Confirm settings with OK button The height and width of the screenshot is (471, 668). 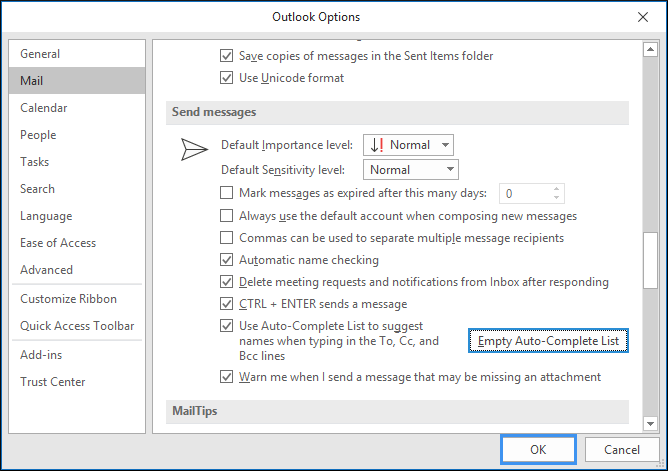point(538,450)
